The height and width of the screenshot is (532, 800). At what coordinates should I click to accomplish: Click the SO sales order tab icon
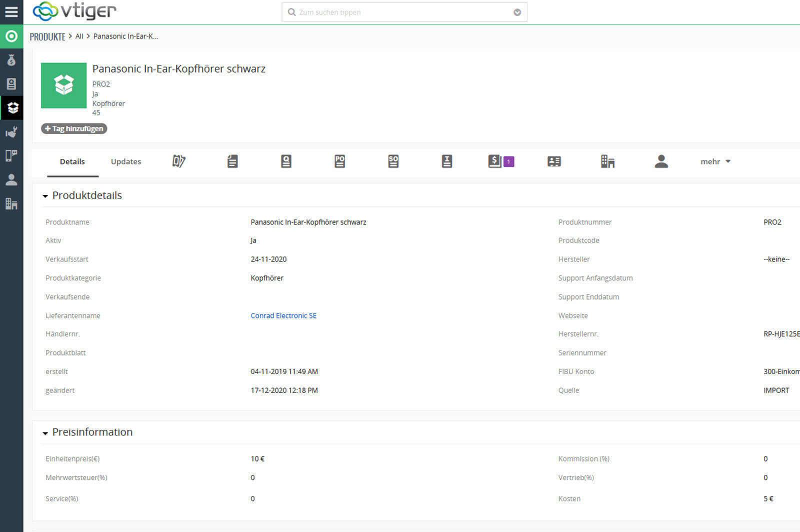[393, 161]
